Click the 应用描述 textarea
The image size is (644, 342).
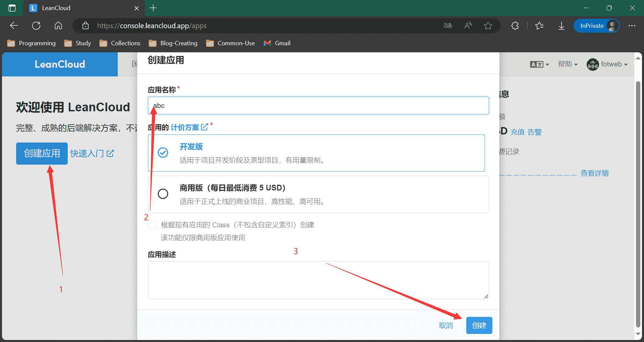click(x=318, y=280)
